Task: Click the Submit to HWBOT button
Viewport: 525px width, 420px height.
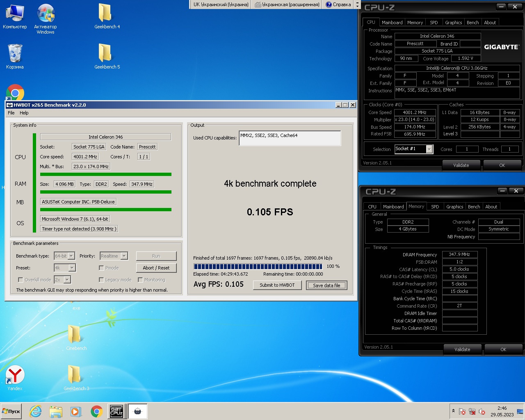Action: 277,285
